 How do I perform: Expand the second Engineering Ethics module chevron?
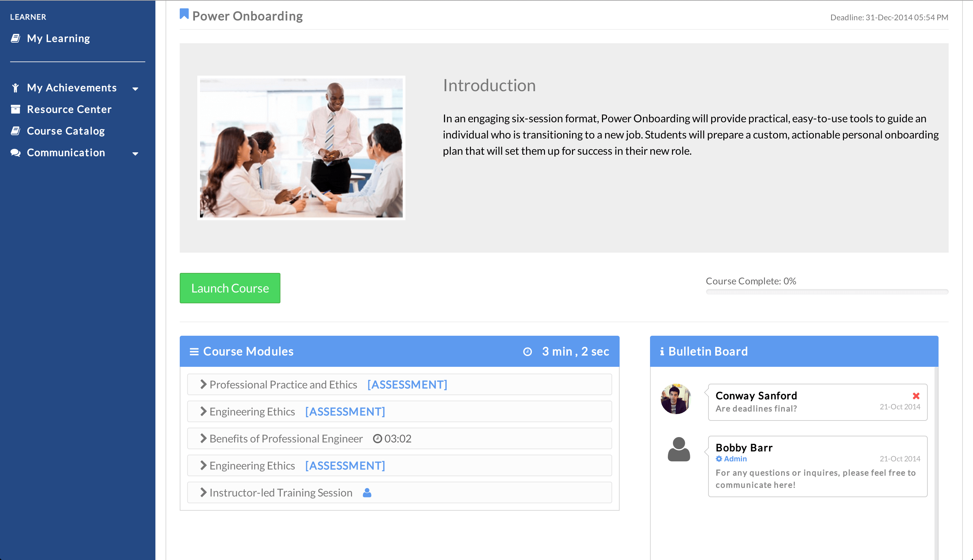[x=203, y=465]
